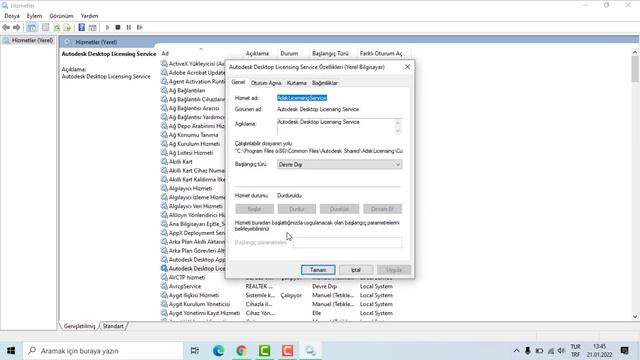Select the Ağ Konumu Tanıma service row

(x=193, y=135)
